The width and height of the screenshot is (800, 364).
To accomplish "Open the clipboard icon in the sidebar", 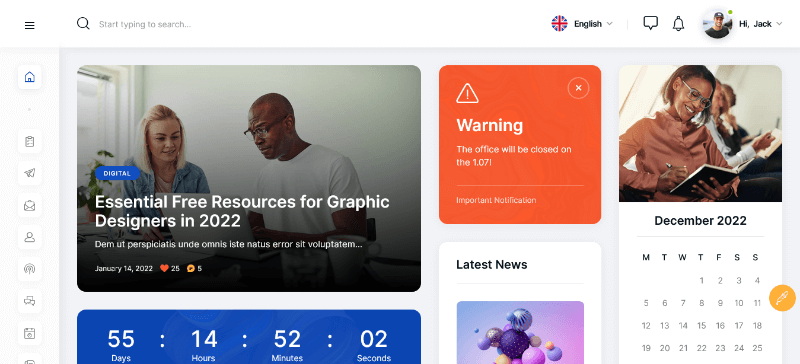I will [30, 141].
